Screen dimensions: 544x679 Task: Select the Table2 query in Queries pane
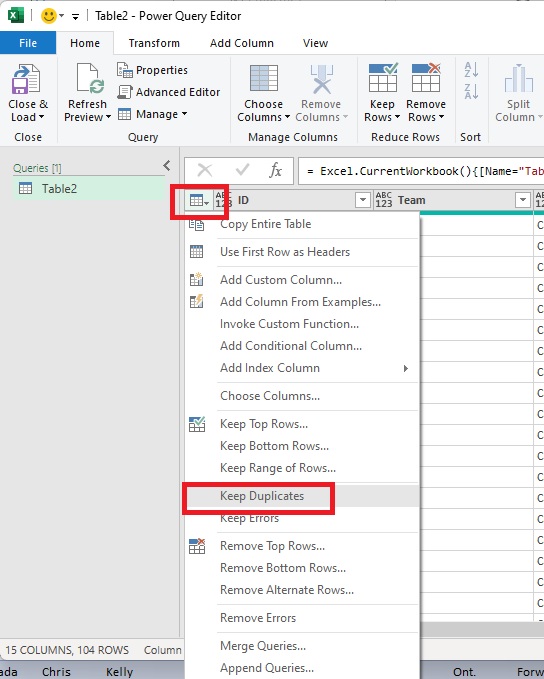click(89, 189)
